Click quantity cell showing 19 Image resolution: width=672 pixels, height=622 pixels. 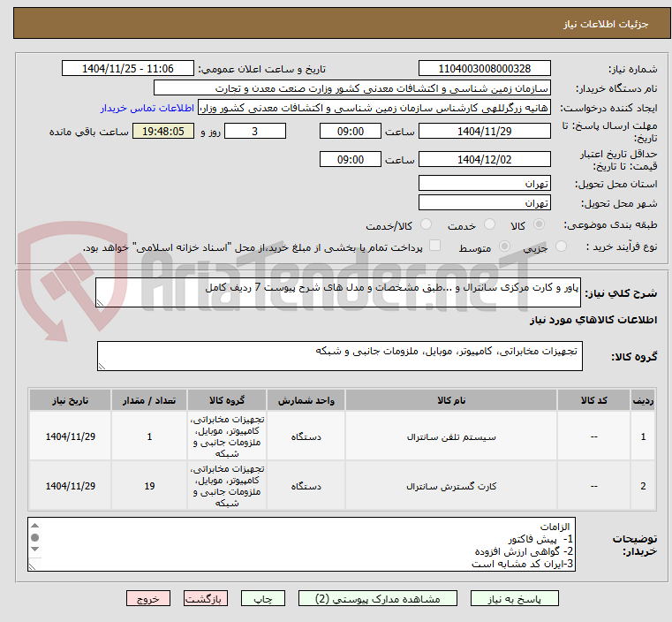(x=149, y=486)
